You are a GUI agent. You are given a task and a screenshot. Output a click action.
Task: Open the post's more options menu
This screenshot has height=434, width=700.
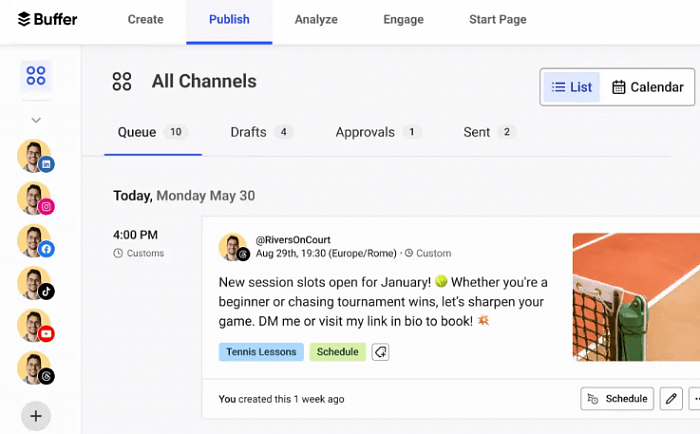point(695,399)
